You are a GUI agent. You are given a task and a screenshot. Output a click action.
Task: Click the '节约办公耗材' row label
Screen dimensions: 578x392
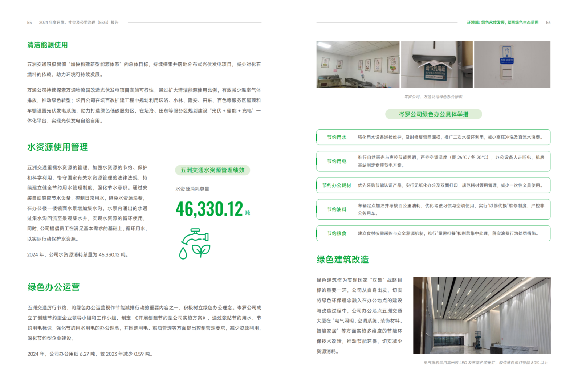click(x=337, y=185)
